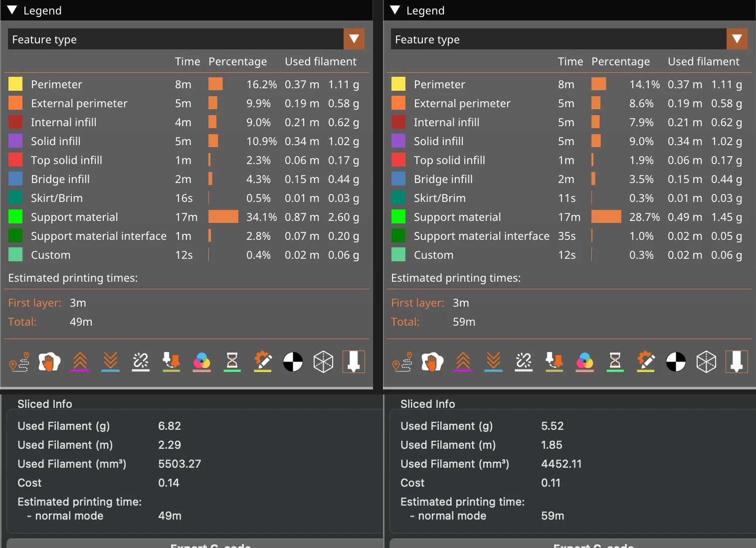Screen dimensions: 756x548
Task: Toggle Print pauses hourglass icon in right toolbar
Action: click(x=615, y=362)
